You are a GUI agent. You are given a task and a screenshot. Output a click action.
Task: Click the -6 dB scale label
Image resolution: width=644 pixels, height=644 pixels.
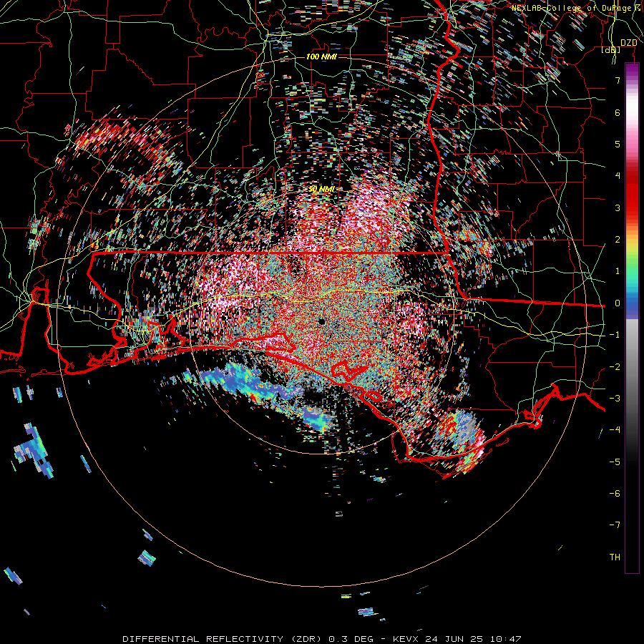tap(615, 494)
